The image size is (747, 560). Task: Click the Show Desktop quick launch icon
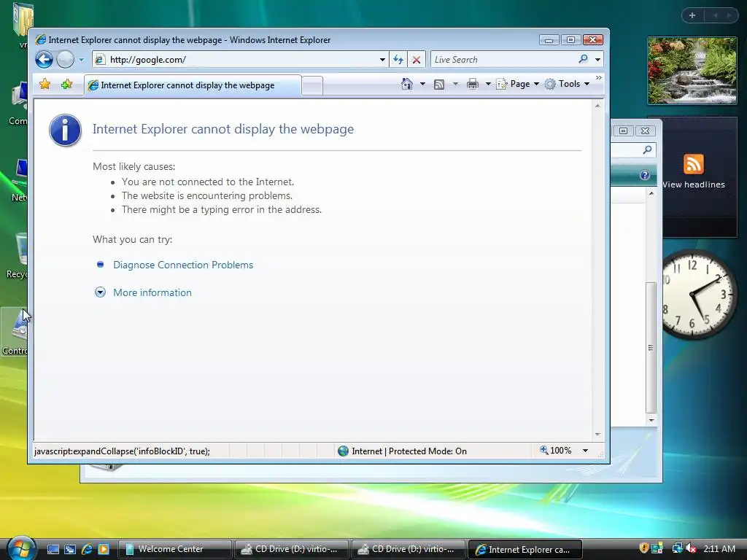53,549
